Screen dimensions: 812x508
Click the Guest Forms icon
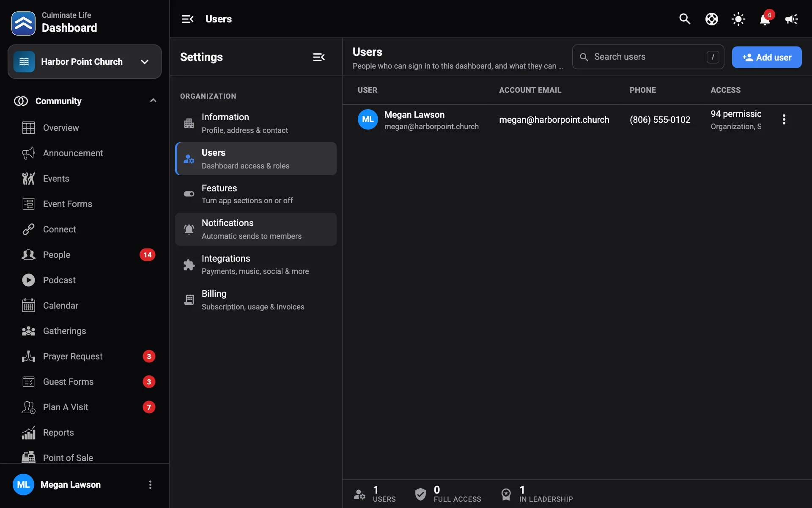tap(28, 382)
